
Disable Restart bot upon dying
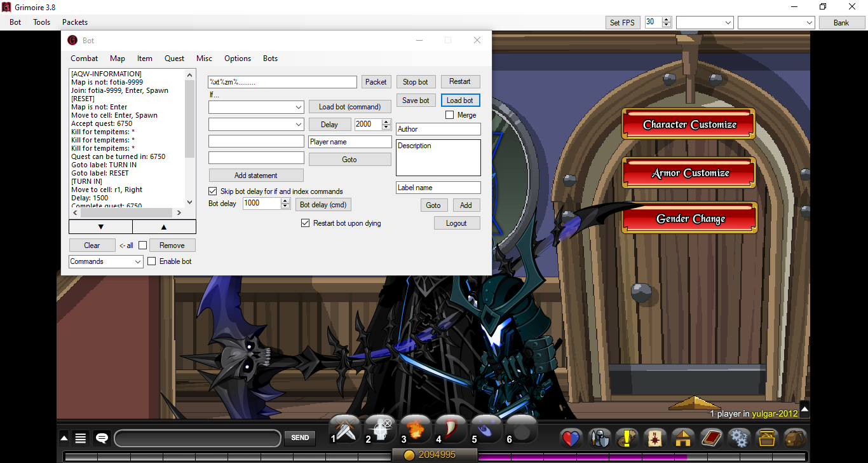pos(306,223)
